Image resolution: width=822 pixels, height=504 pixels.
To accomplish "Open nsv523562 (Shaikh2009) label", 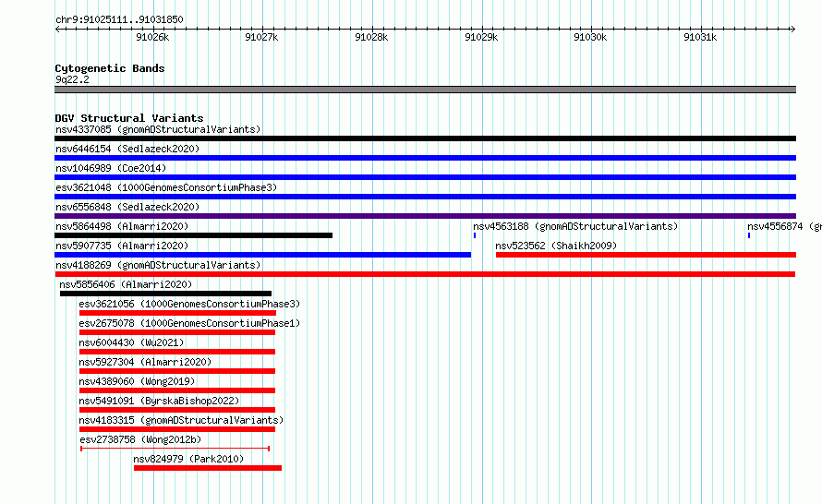I will 556,246.
